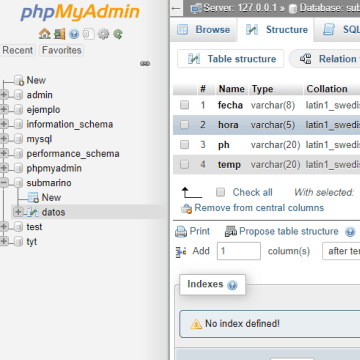This screenshot has width=360, height=360.
Task: Open the test database
Action: tap(34, 227)
